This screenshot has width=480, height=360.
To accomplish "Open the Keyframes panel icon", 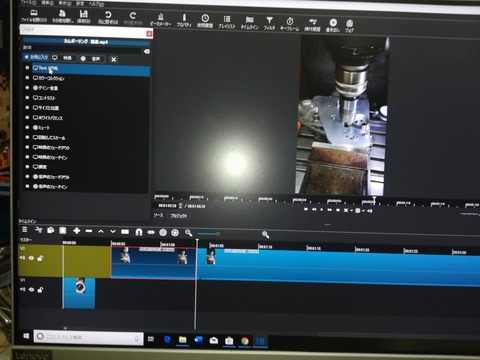I will click(x=290, y=24).
